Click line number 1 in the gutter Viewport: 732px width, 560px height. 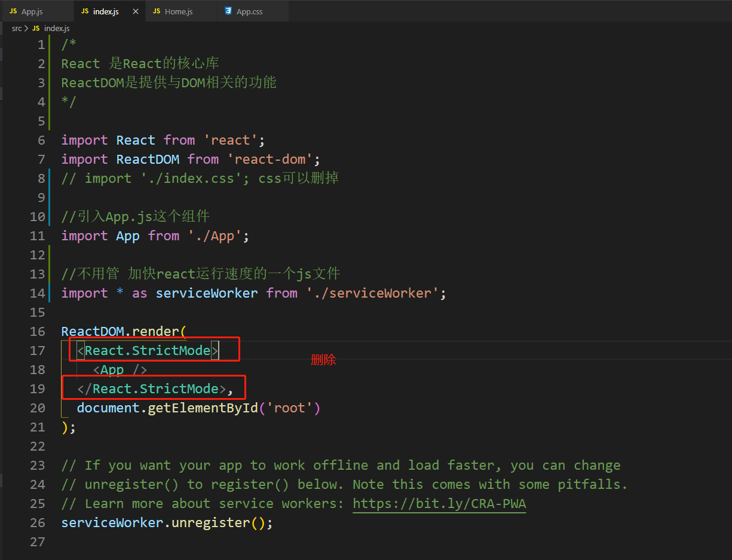point(41,45)
